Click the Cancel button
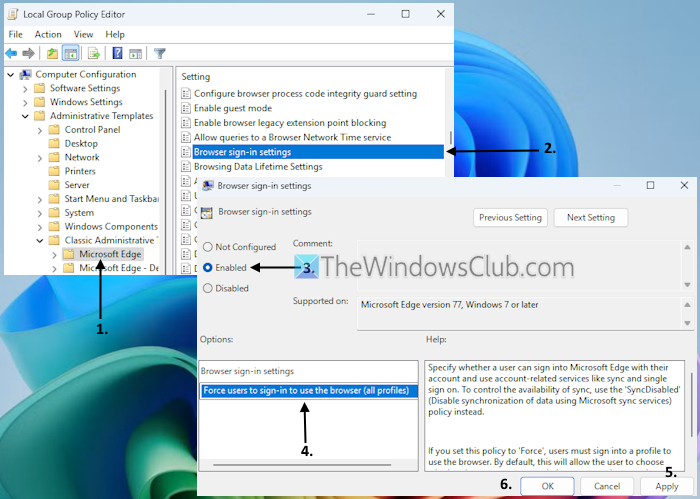Viewport: 700px width, 499px height. (x=607, y=486)
